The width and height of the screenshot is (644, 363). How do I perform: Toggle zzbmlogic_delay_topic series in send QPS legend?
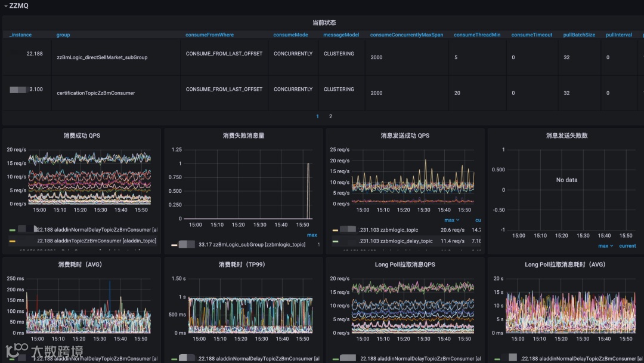(x=395, y=241)
